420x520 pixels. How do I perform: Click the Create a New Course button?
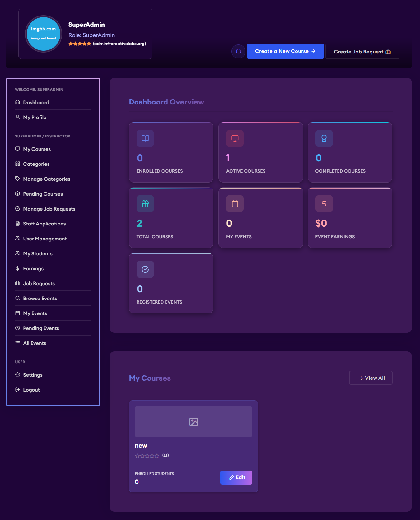285,51
